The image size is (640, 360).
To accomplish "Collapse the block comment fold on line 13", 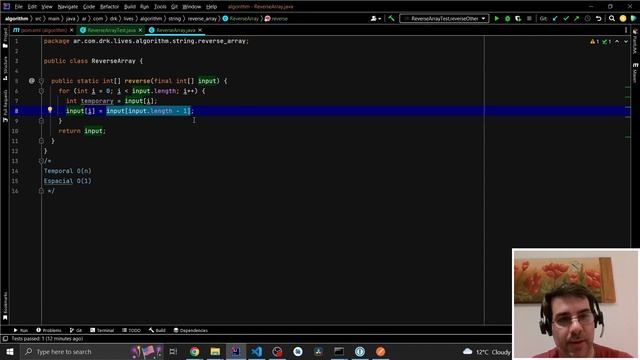I will pyautogui.click(x=41, y=161).
